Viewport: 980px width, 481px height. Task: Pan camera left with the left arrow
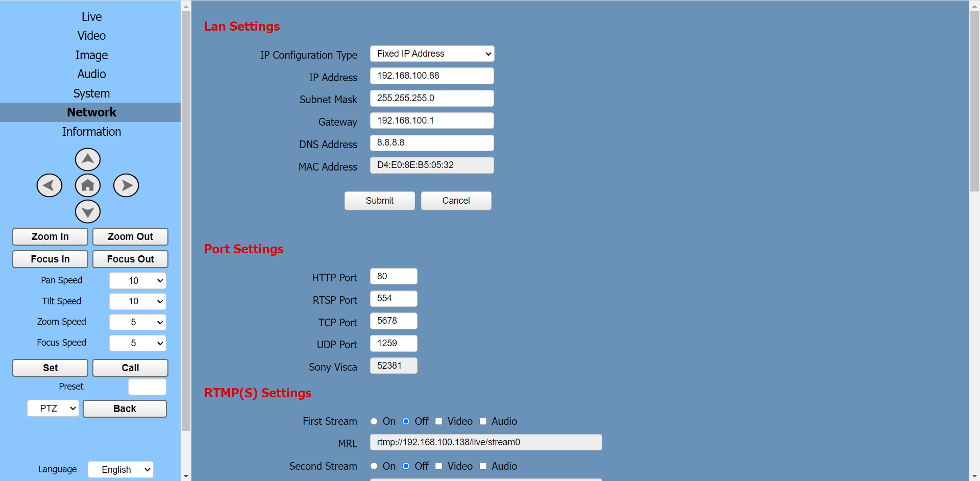coord(50,185)
